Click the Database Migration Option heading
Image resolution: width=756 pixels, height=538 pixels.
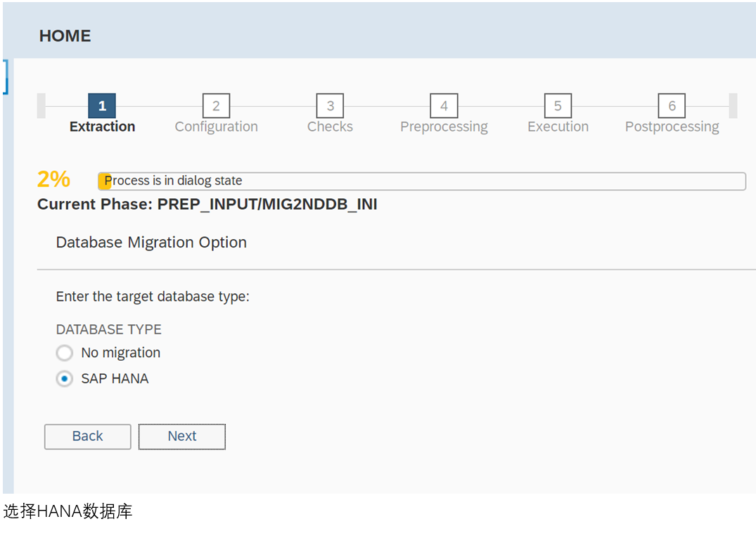click(151, 243)
